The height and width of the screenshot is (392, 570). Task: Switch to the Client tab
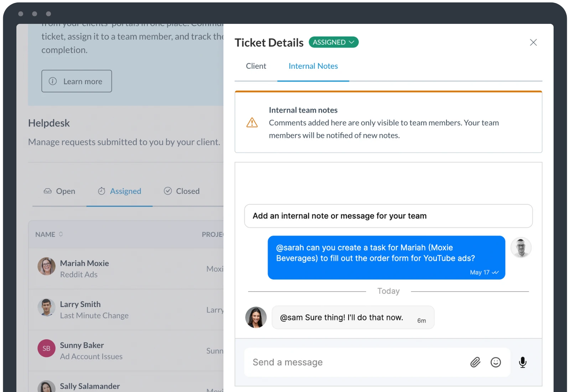(255, 66)
